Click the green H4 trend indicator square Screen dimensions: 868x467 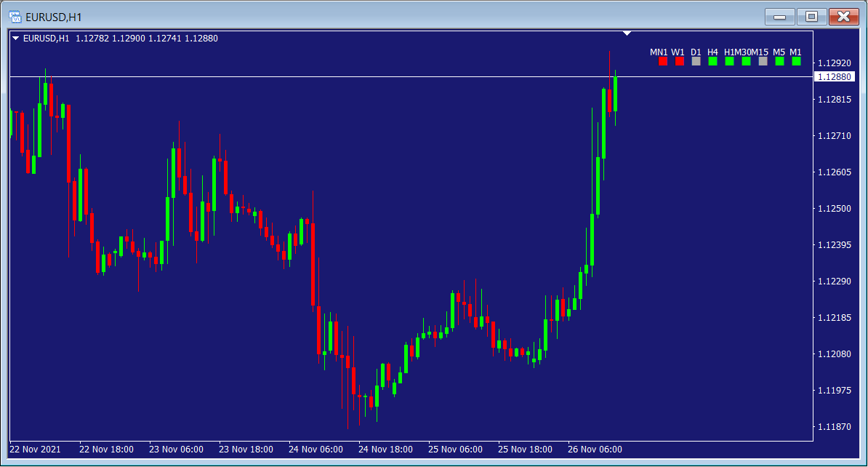click(x=713, y=62)
